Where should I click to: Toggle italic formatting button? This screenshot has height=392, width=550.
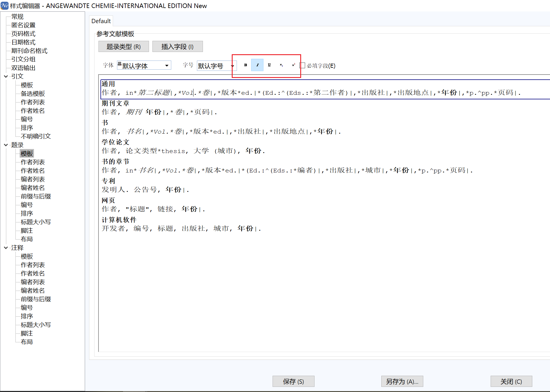click(257, 65)
